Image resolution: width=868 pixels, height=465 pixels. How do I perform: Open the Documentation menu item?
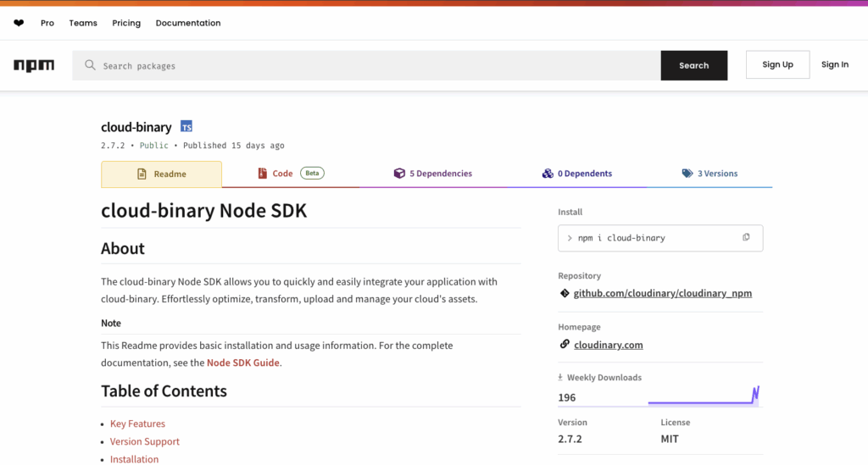[188, 23]
